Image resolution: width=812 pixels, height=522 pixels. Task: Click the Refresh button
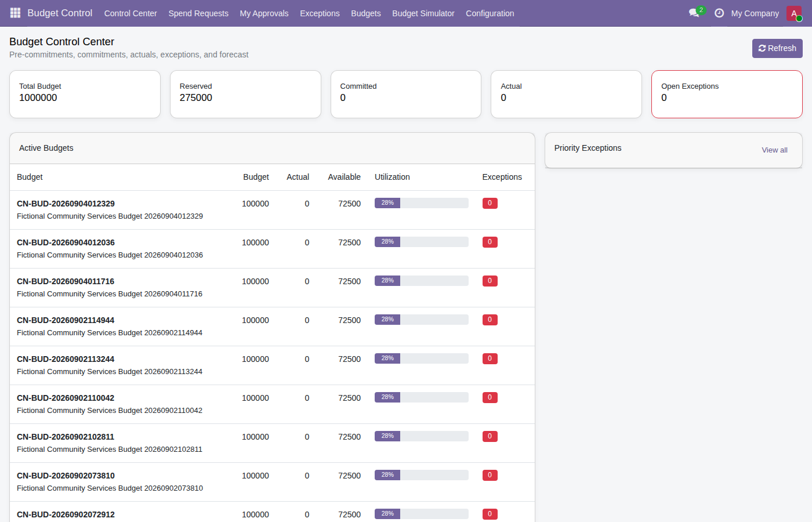777,48
